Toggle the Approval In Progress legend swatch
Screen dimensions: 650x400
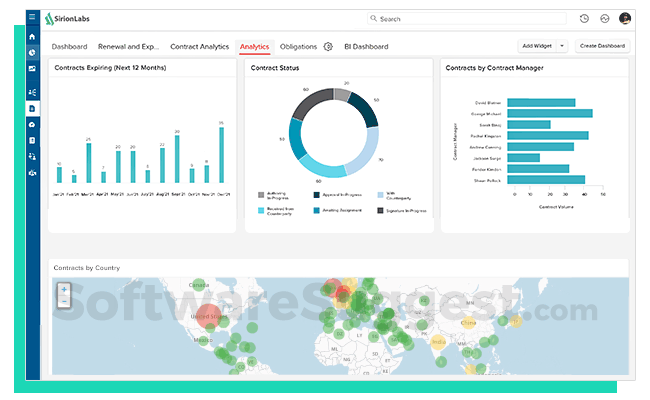pyautogui.click(x=316, y=195)
